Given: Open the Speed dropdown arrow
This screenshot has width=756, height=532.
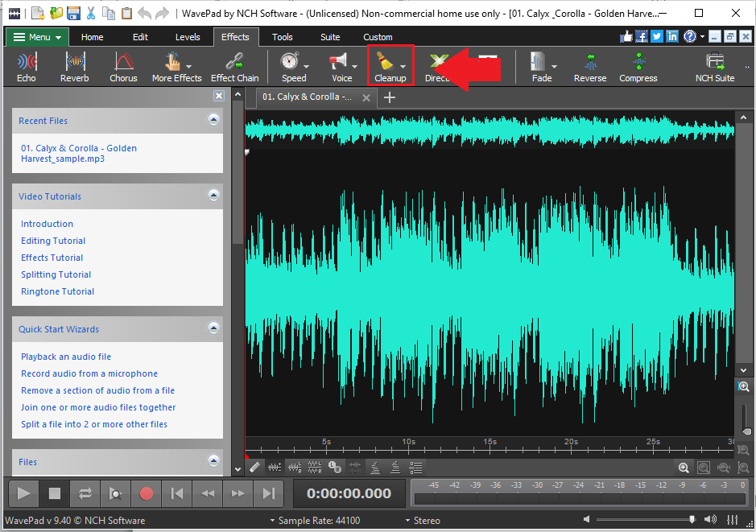Looking at the screenshot, I should [306, 67].
